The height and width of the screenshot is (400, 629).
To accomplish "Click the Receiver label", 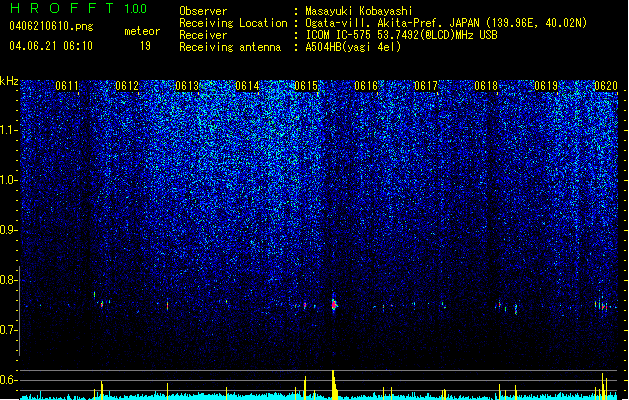I will pyautogui.click(x=203, y=35).
